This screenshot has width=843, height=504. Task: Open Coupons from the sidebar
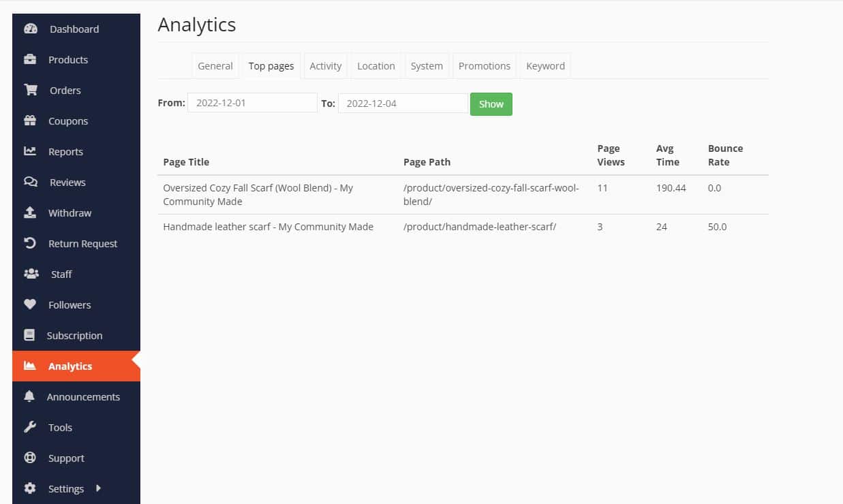click(68, 121)
